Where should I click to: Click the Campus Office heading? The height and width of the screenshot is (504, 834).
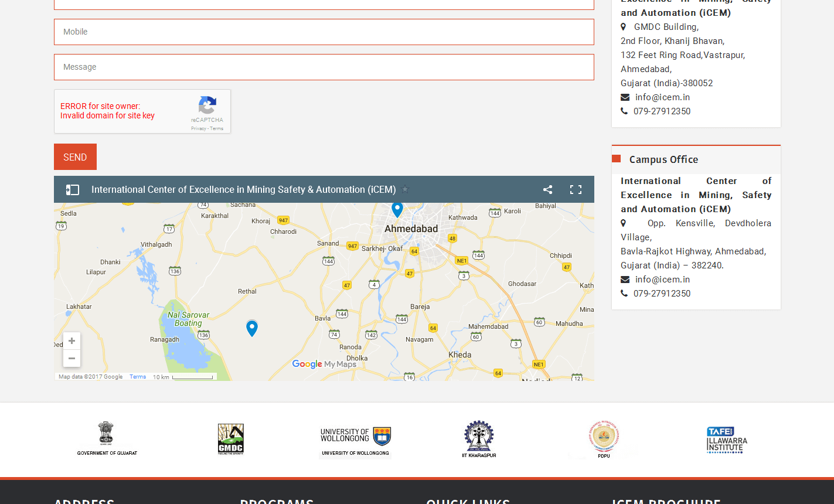[x=663, y=159]
